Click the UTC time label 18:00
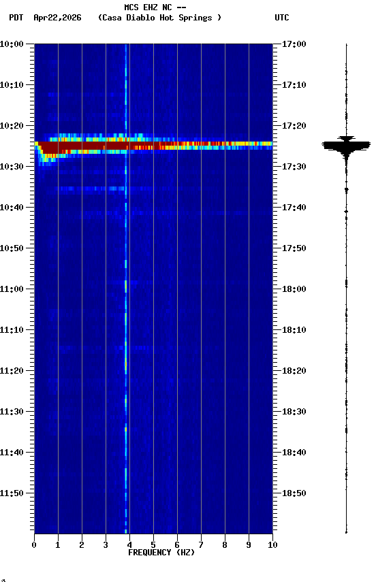Screen dimensions: 376x588 coord(294,289)
